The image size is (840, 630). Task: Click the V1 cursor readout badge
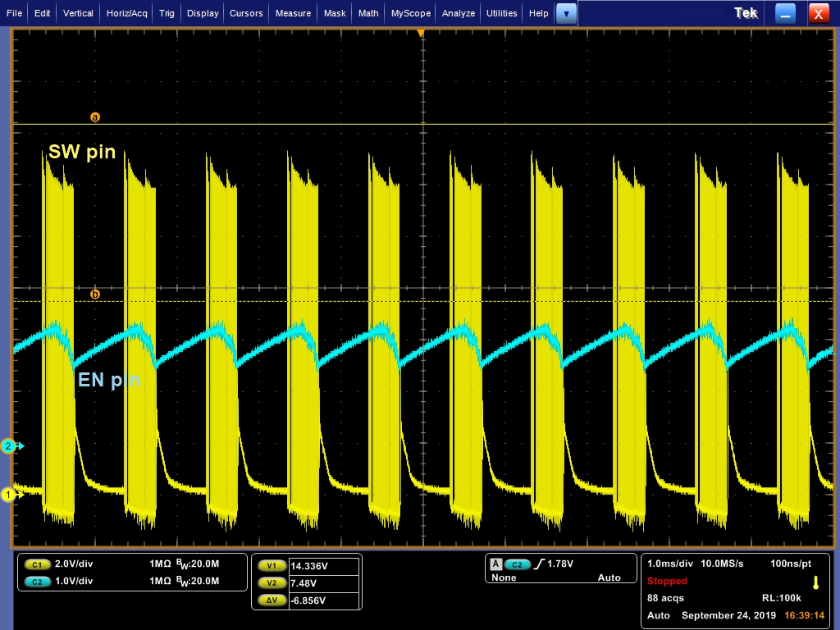coord(272,566)
